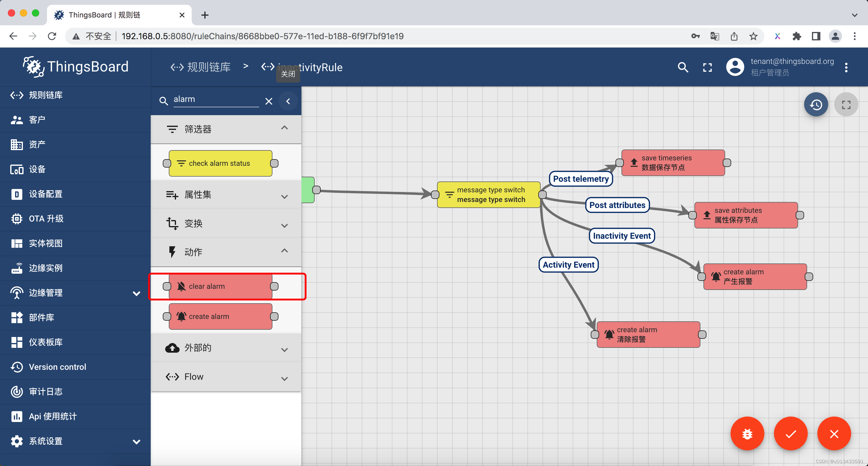Expand the Flow section
Screen dimensions: 868x466
(x=226, y=377)
